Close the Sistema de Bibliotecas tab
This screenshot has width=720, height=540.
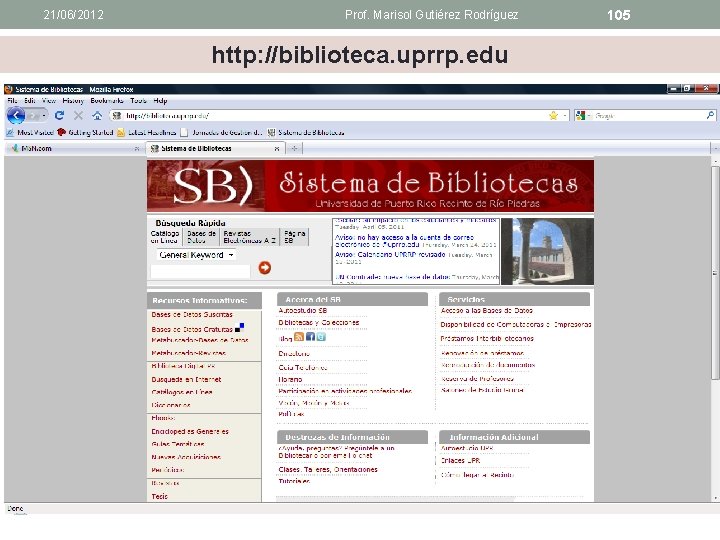tap(276, 149)
